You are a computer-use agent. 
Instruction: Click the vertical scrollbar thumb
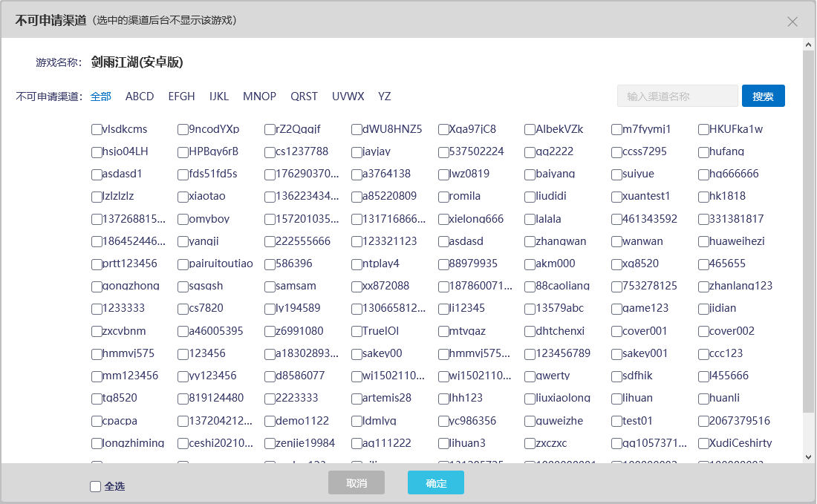point(808,232)
